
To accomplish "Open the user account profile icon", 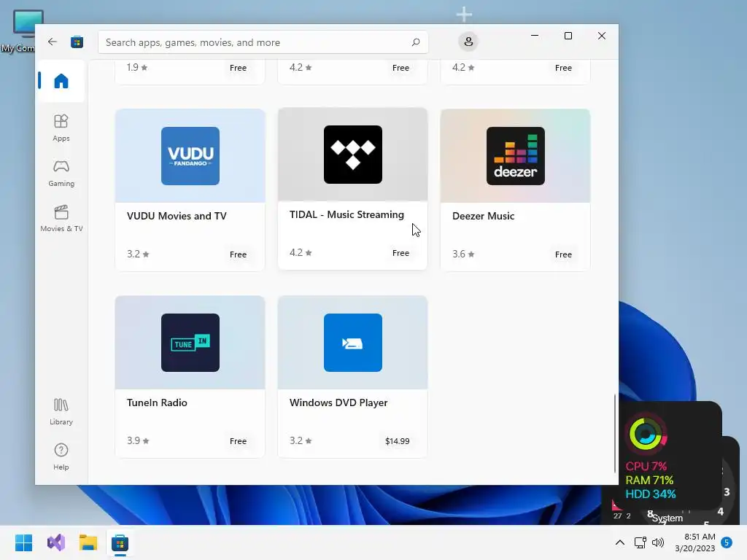I will tap(468, 42).
